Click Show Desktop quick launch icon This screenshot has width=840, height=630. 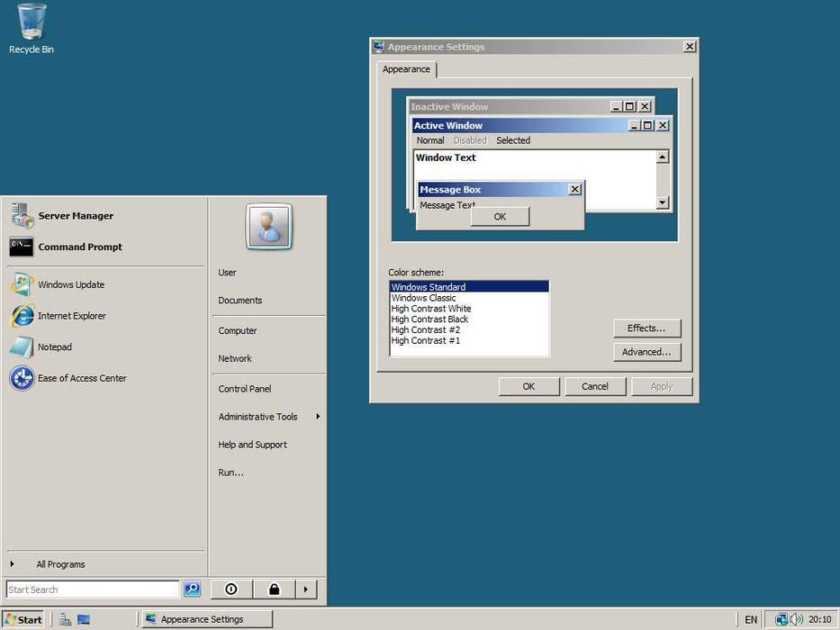(84, 619)
